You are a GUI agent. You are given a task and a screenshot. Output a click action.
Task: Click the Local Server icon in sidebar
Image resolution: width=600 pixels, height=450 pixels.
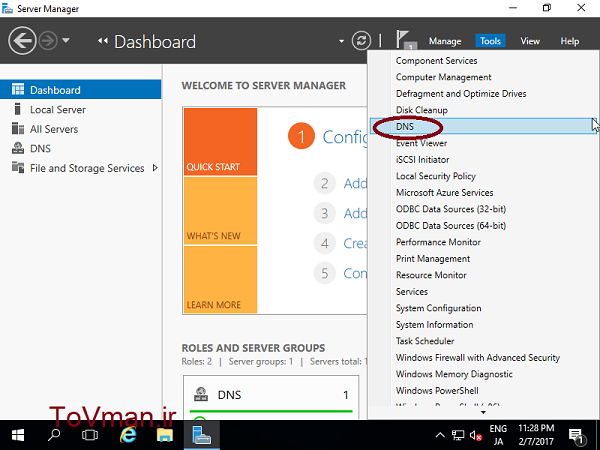coord(17,109)
